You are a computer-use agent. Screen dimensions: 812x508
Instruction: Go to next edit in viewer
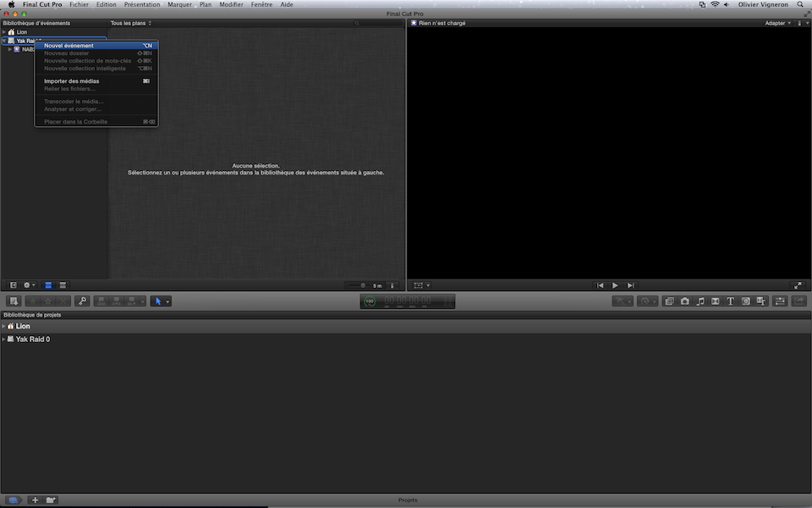[630, 285]
